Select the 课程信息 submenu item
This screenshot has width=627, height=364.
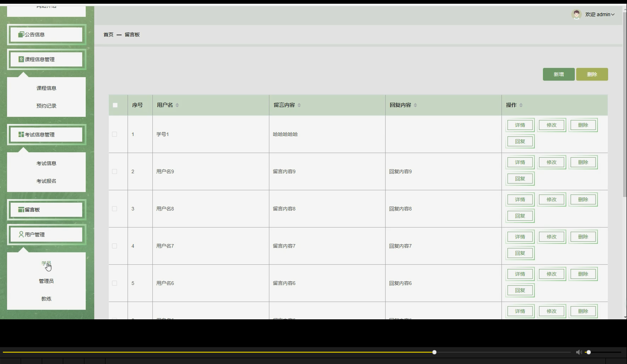click(x=46, y=88)
